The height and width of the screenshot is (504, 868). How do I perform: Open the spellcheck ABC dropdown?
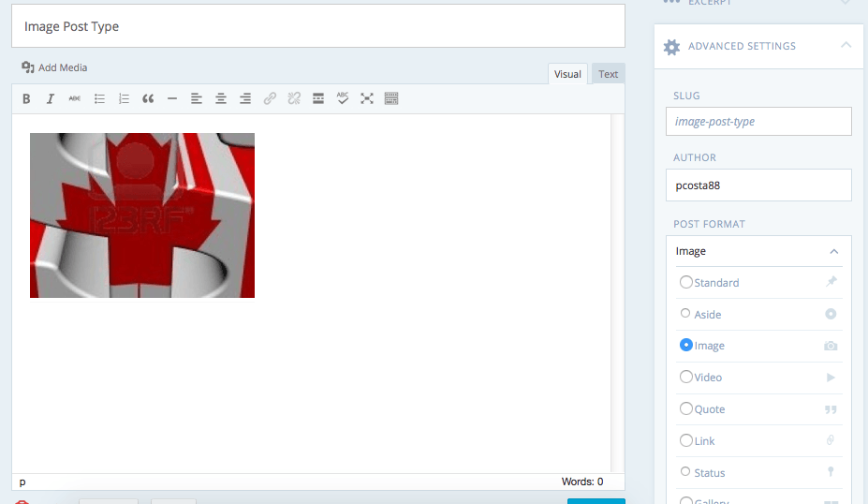coord(343,98)
